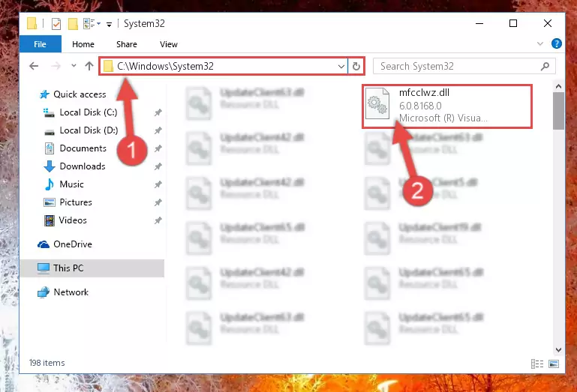577x392 pixels.
Task: Refresh the System32 folder
Action: [x=356, y=67]
